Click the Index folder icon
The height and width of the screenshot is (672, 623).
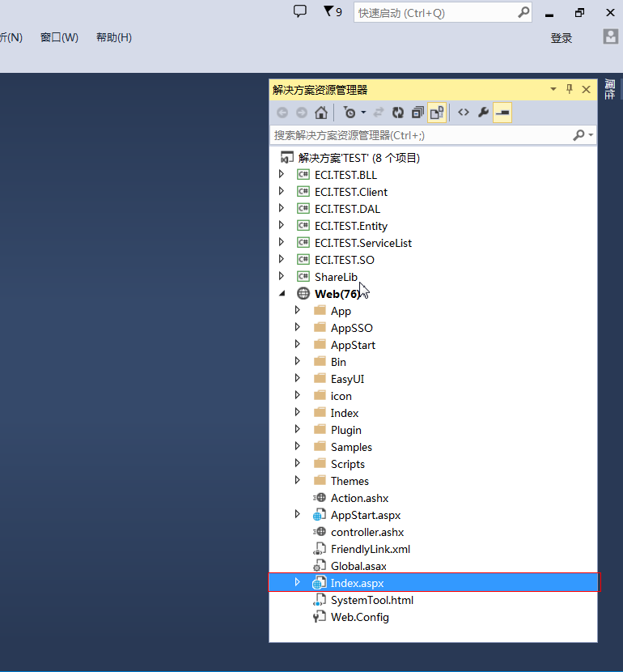(x=320, y=412)
